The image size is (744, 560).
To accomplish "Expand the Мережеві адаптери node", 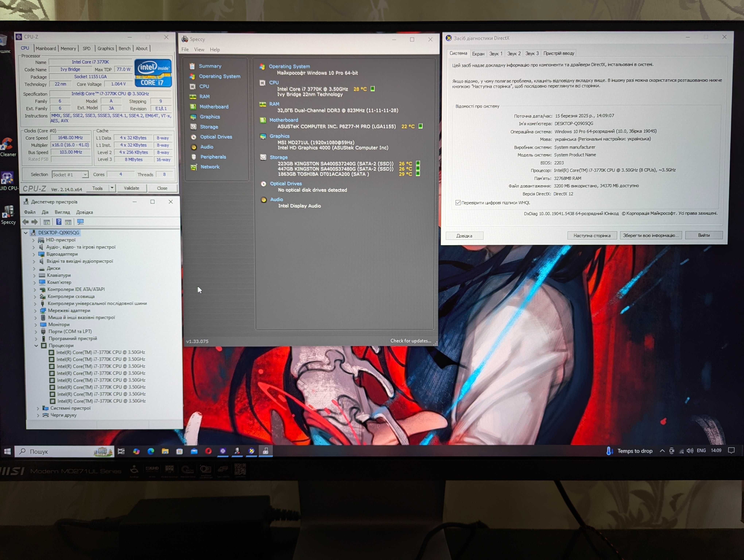I will click(35, 311).
